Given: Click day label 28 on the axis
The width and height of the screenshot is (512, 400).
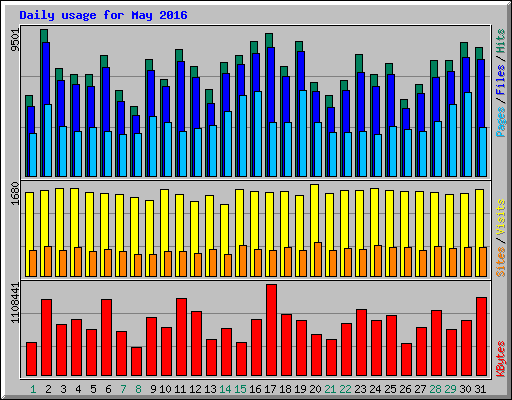Looking at the screenshot, I should pos(435,389).
